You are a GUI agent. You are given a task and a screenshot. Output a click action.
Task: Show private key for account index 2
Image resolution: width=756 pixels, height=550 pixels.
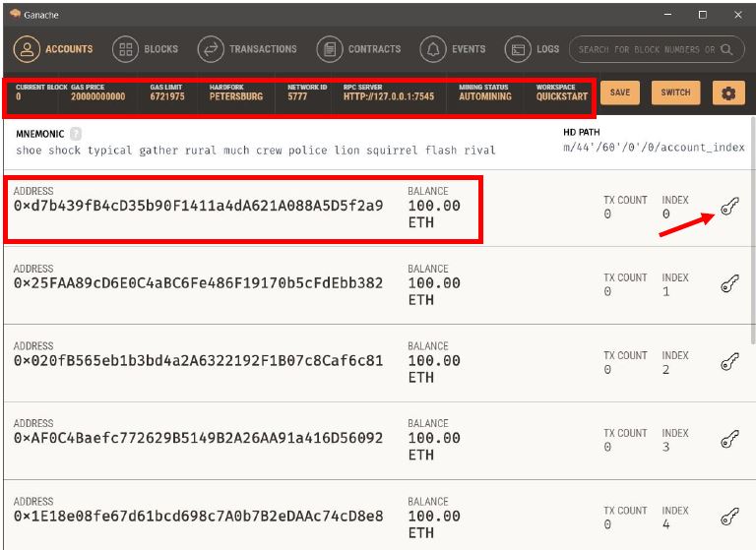(x=728, y=362)
